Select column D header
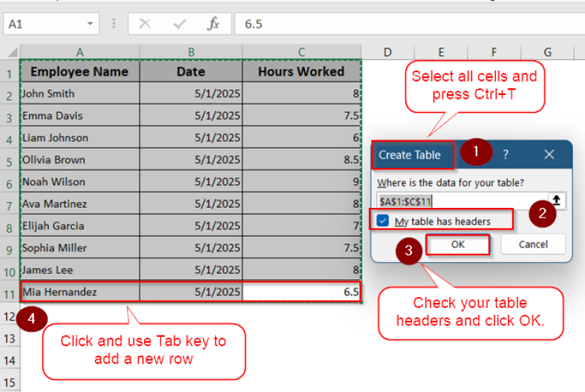The image size is (585, 392). 388,51
